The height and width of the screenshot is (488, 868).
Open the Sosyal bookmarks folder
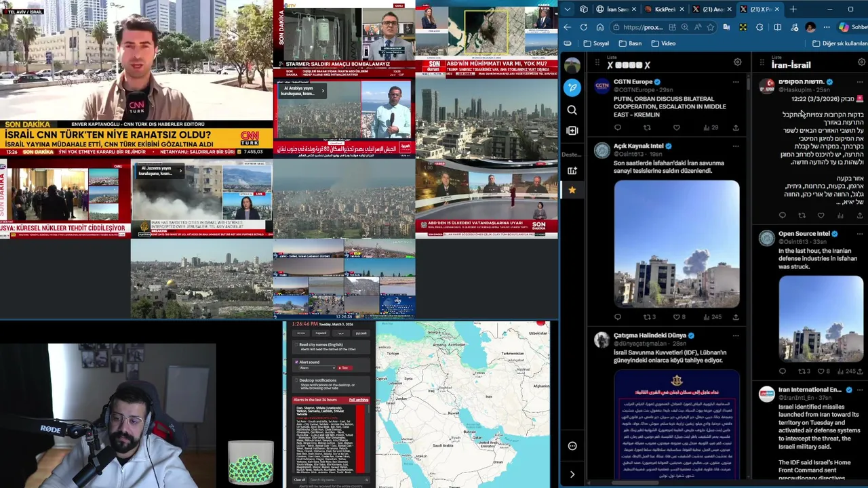tap(597, 43)
